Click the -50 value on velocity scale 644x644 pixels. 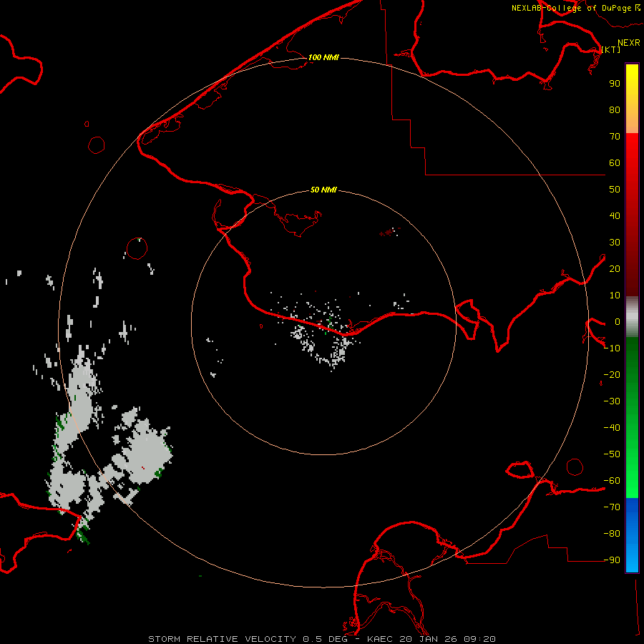point(612,454)
